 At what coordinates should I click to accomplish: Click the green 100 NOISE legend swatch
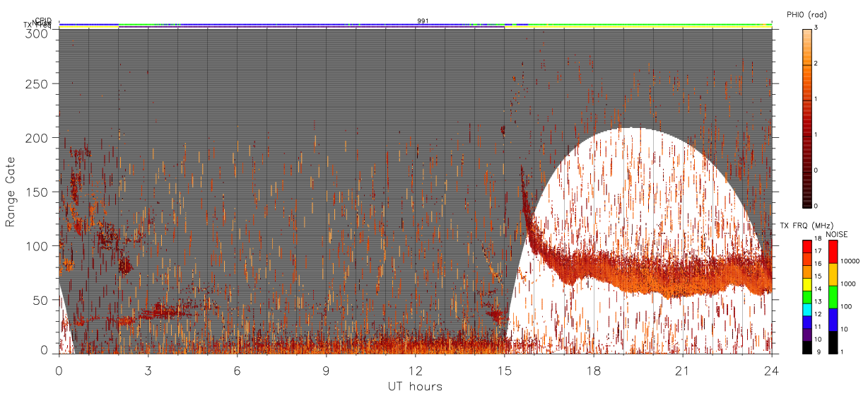pyautogui.click(x=833, y=297)
